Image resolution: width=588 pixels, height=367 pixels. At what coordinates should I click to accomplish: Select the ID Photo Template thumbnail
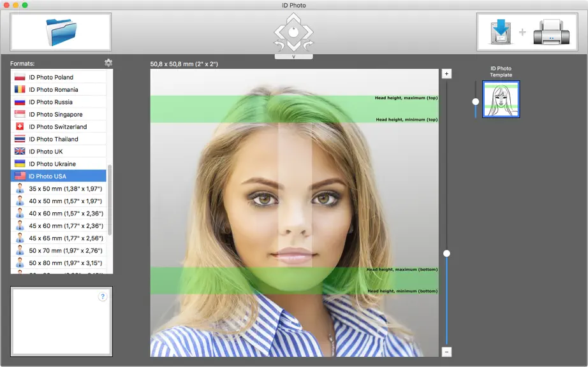pyautogui.click(x=501, y=99)
